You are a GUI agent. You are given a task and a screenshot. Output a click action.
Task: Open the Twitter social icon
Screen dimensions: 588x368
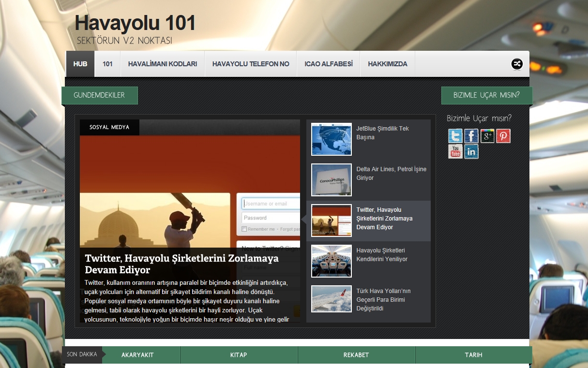[455, 136]
